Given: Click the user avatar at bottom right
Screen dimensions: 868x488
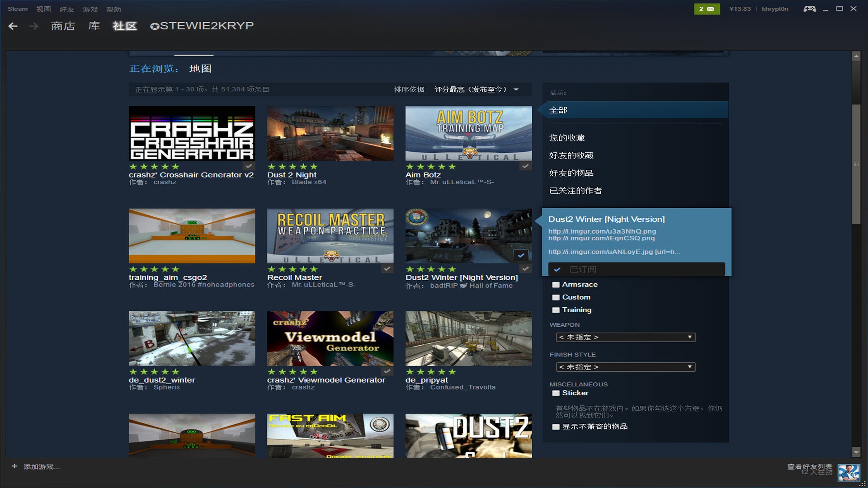Looking at the screenshot, I should (848, 473).
